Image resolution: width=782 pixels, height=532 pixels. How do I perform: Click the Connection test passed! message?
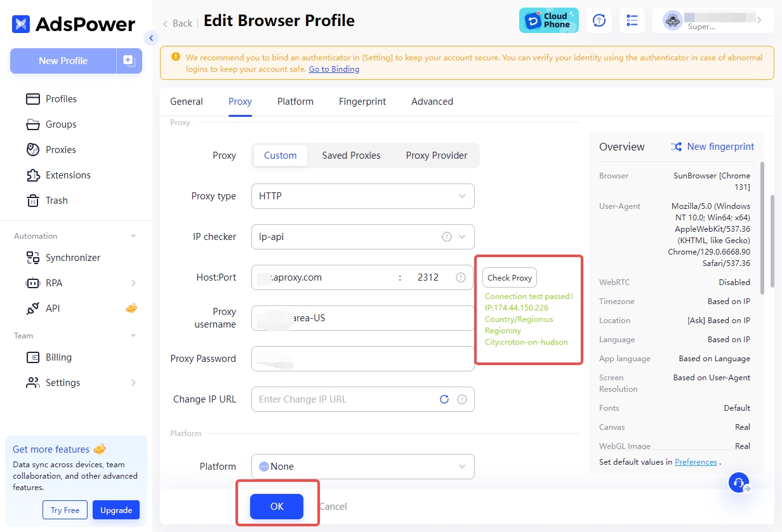529,296
